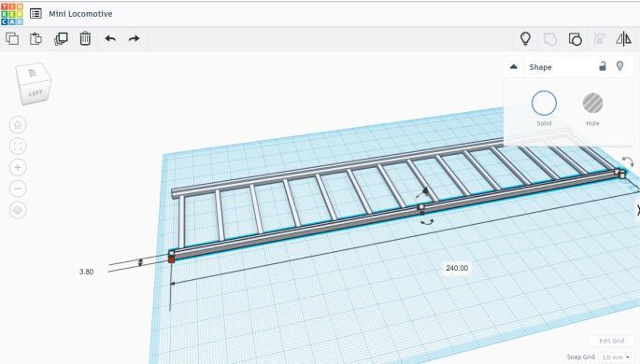Open the Mirror tool
640x364 pixels.
(x=624, y=39)
